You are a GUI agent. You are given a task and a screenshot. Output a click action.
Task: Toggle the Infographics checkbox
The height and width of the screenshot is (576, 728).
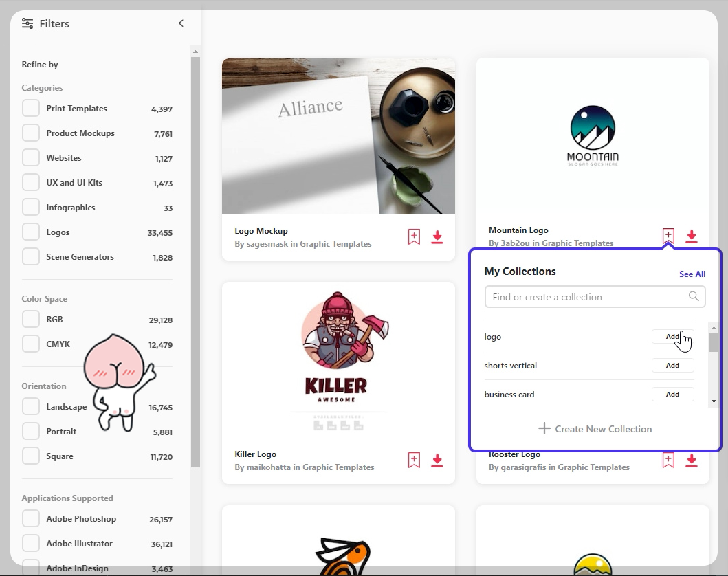[x=31, y=207]
